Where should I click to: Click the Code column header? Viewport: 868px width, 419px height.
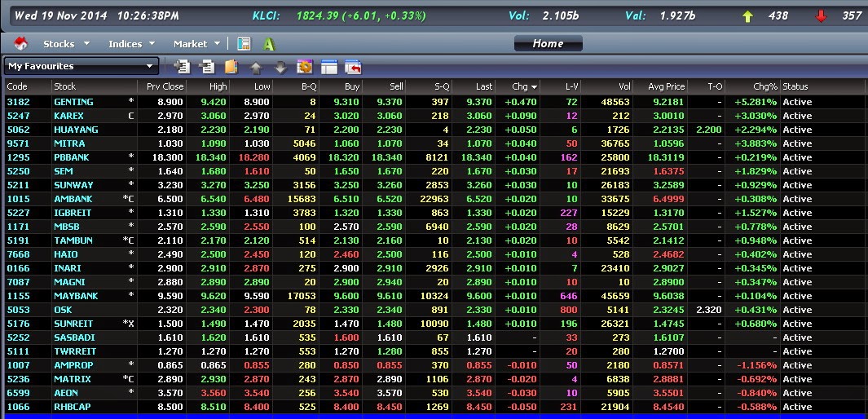pos(29,86)
